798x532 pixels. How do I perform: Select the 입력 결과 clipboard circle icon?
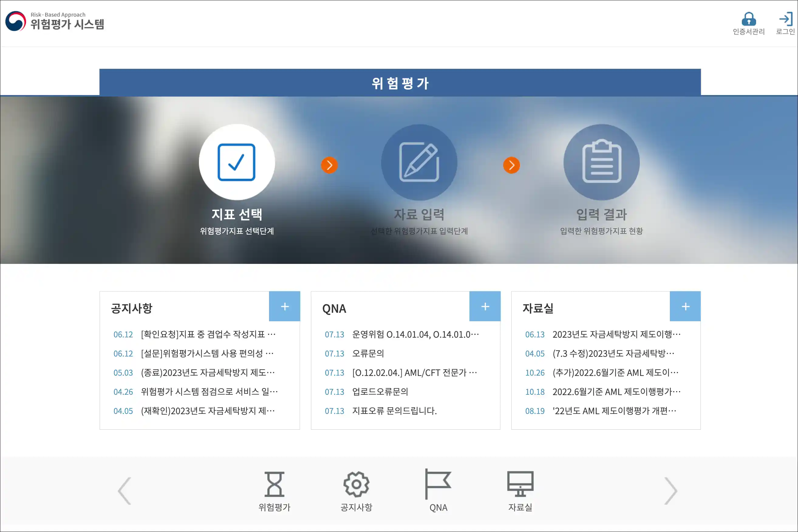click(x=602, y=162)
